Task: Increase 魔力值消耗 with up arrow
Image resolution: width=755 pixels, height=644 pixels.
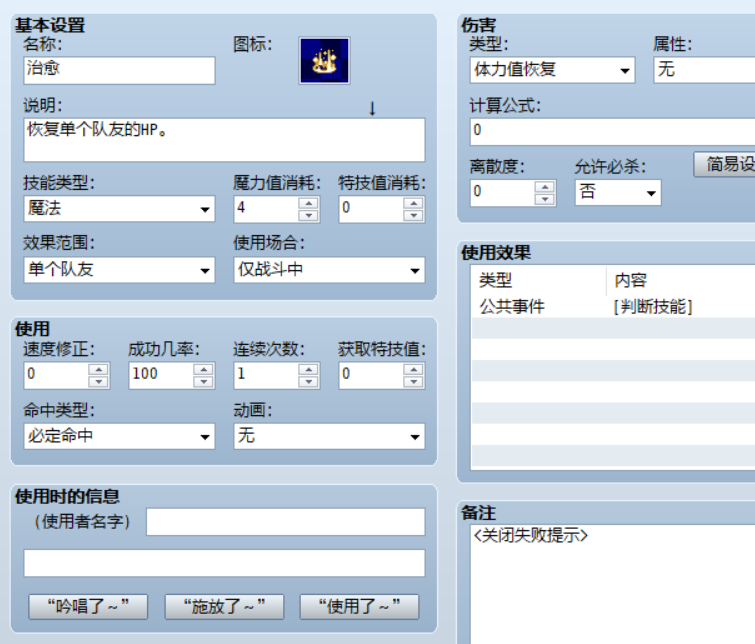Action: point(308,203)
